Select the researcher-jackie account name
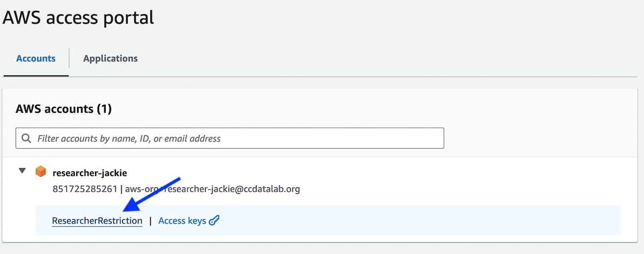Viewport: 644px width, 254px height. pos(90,173)
